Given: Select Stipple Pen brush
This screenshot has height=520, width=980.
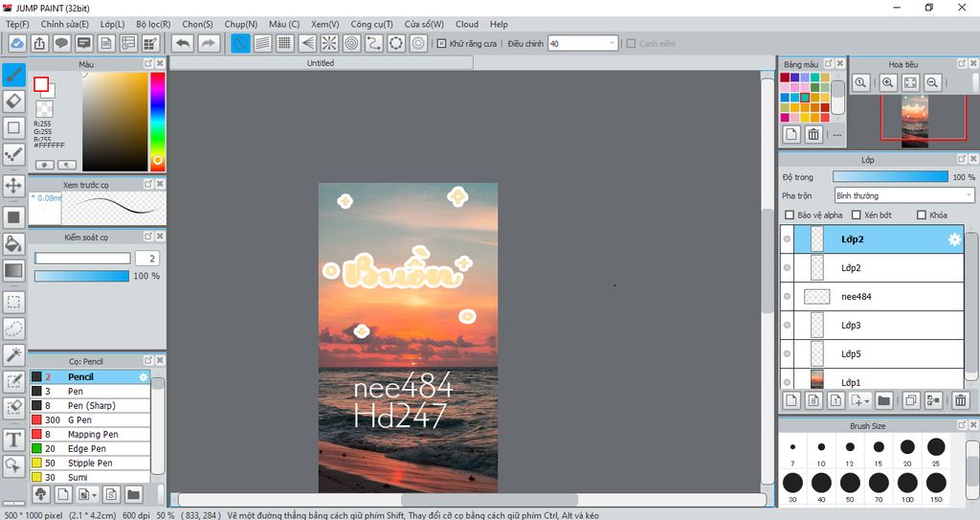Looking at the screenshot, I should click(x=90, y=463).
